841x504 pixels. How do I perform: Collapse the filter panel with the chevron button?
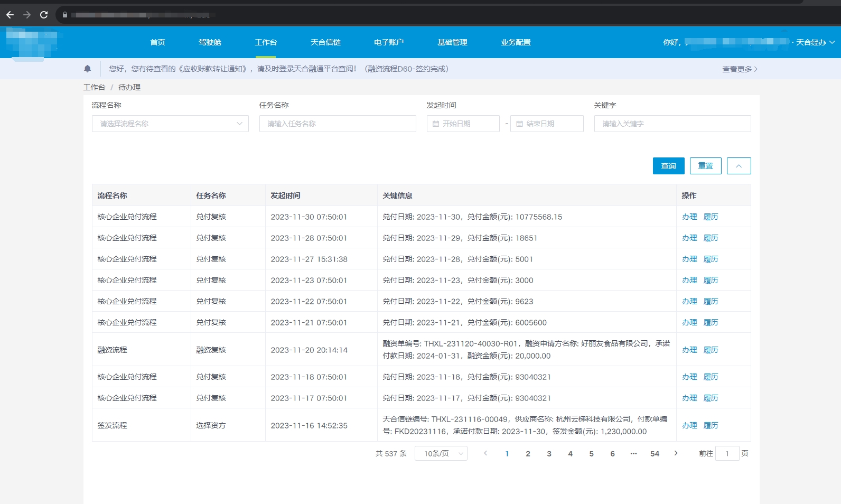tap(739, 166)
